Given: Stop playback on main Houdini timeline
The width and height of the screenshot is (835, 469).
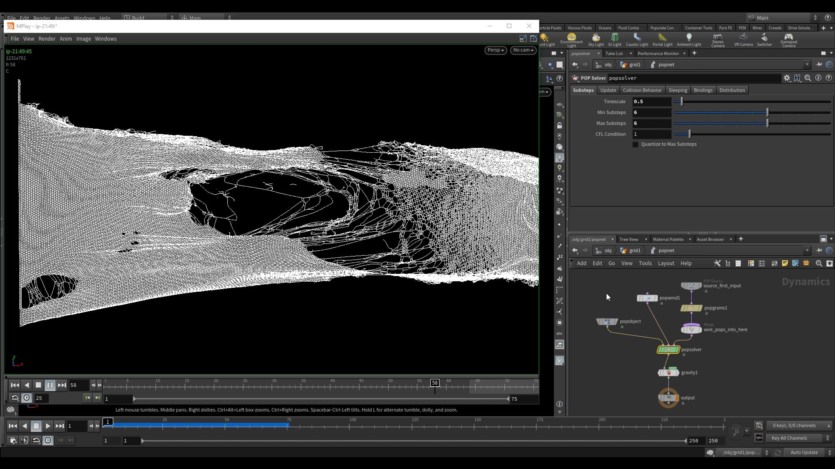Looking at the screenshot, I should click(x=36, y=426).
